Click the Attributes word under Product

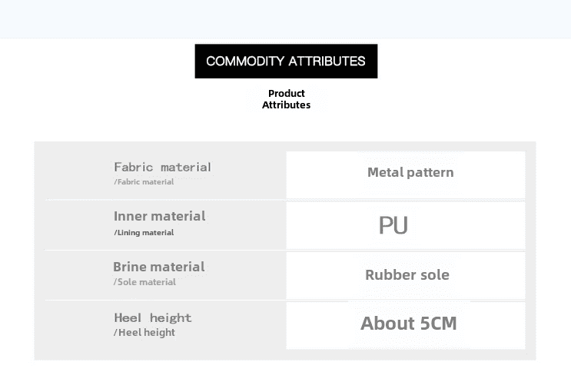[x=286, y=105]
